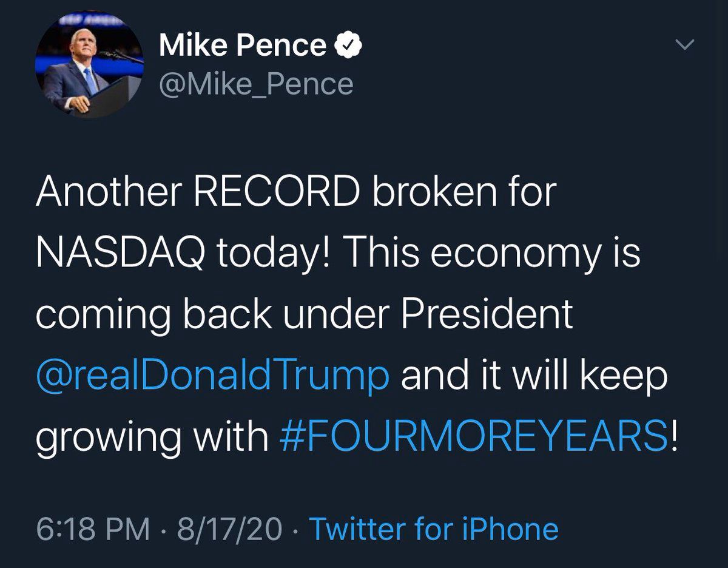
Task: Follow the #FOURMOREYEARS hashtag link
Action: tap(475, 437)
